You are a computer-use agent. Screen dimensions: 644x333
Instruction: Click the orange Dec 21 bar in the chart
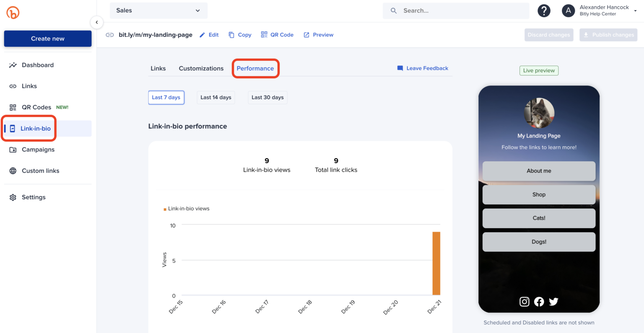click(436, 263)
